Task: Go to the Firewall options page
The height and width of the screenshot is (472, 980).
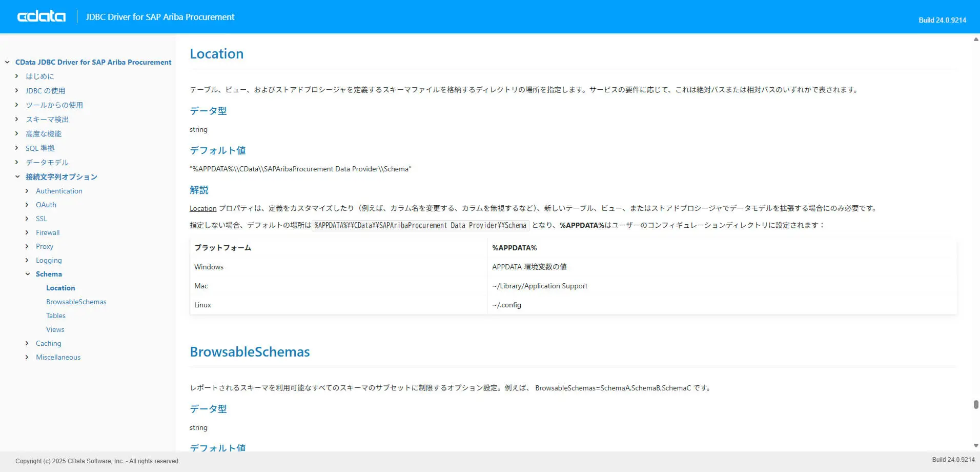Action: coord(48,232)
